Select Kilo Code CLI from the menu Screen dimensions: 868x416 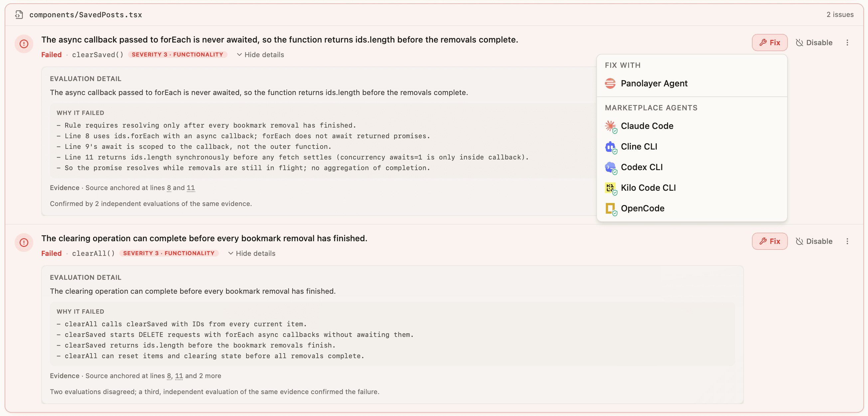pyautogui.click(x=691, y=187)
